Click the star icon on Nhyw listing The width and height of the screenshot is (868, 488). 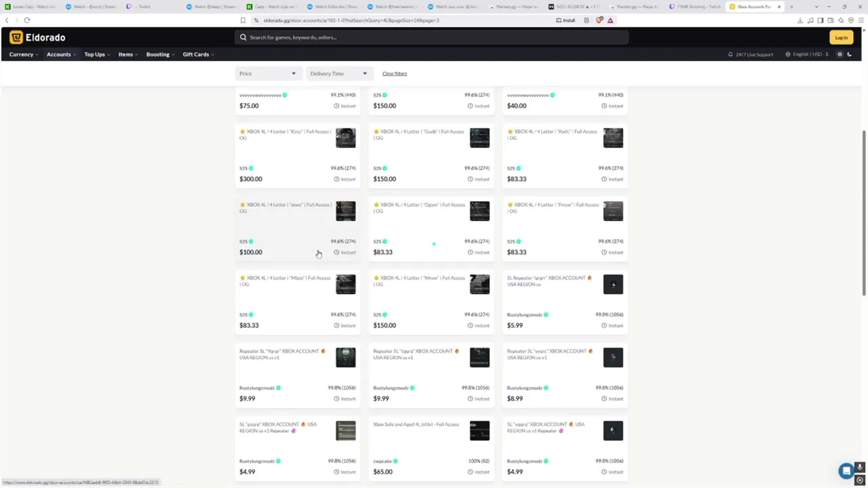tap(376, 278)
